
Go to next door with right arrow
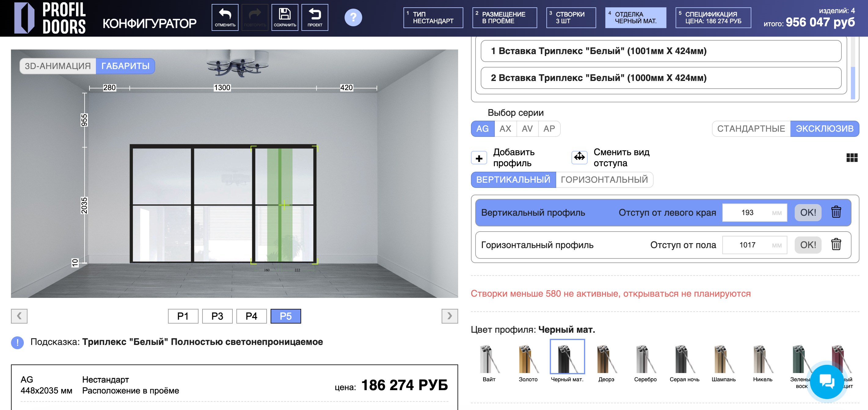[450, 316]
